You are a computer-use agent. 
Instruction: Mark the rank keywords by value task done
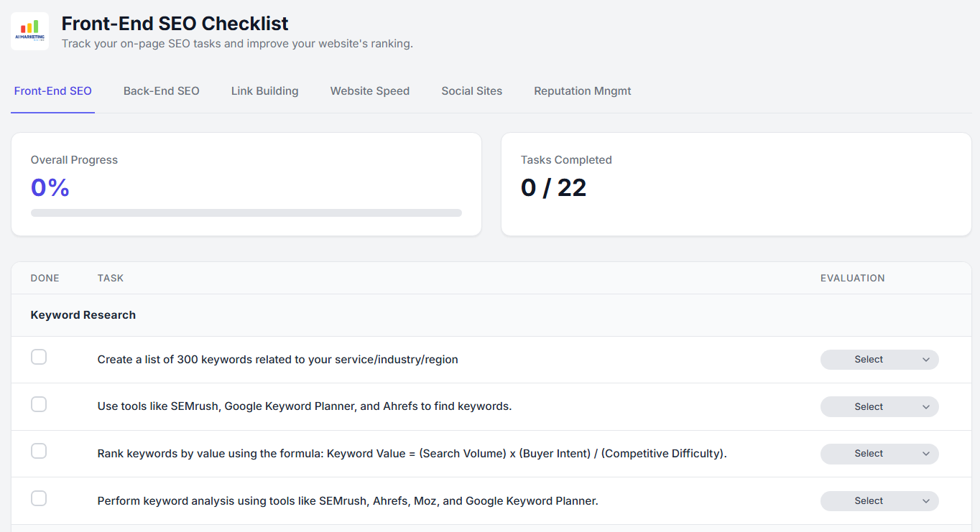[x=39, y=451]
